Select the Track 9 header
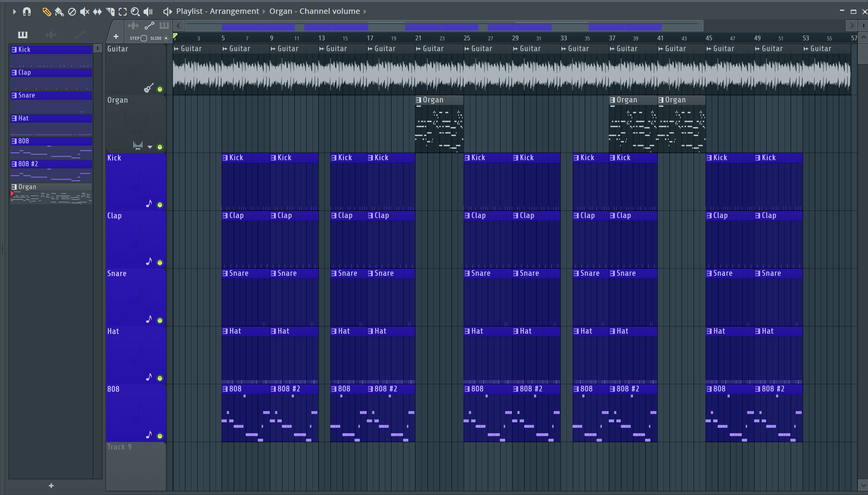Image resolution: width=868 pixels, height=495 pixels. (x=136, y=466)
